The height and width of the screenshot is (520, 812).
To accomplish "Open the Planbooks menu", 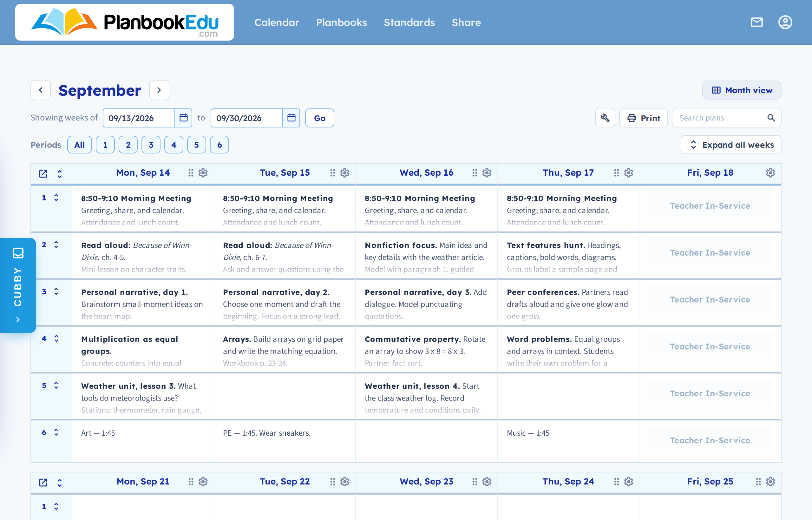I will click(342, 22).
